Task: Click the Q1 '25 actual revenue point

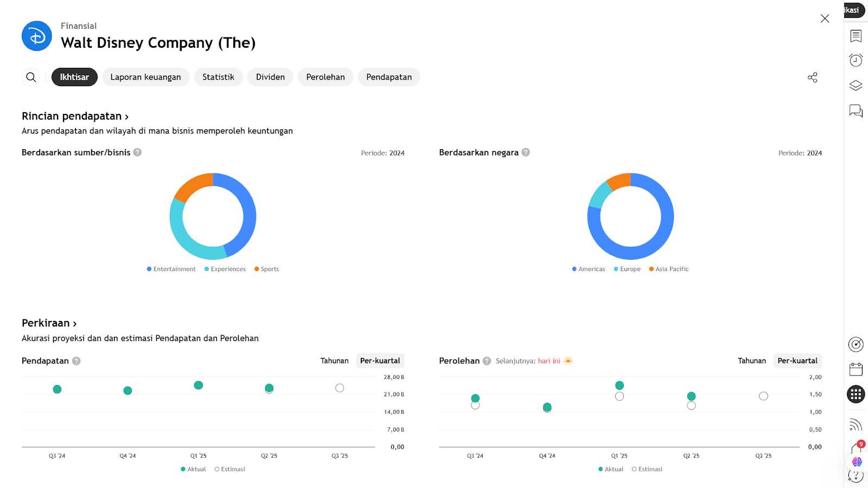Action: coord(199,385)
